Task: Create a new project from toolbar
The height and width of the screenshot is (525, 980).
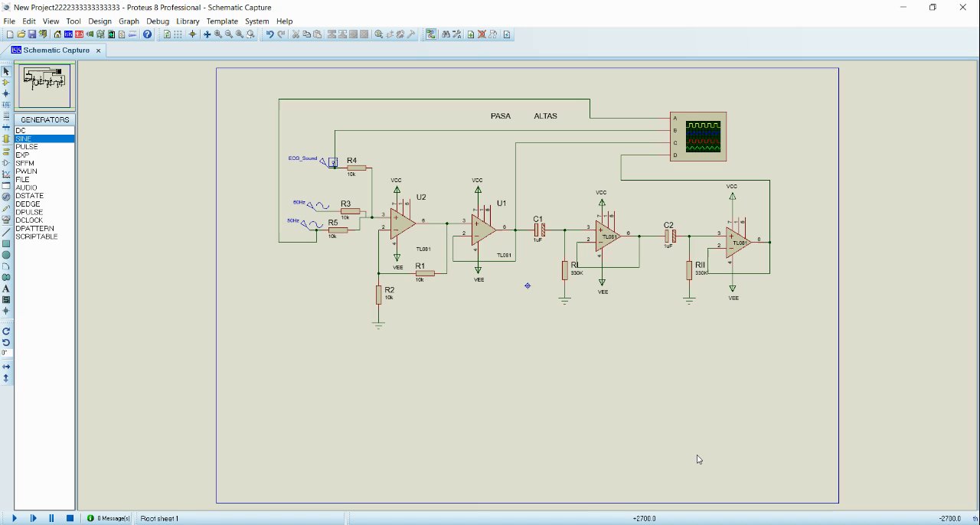Action: coord(10,34)
